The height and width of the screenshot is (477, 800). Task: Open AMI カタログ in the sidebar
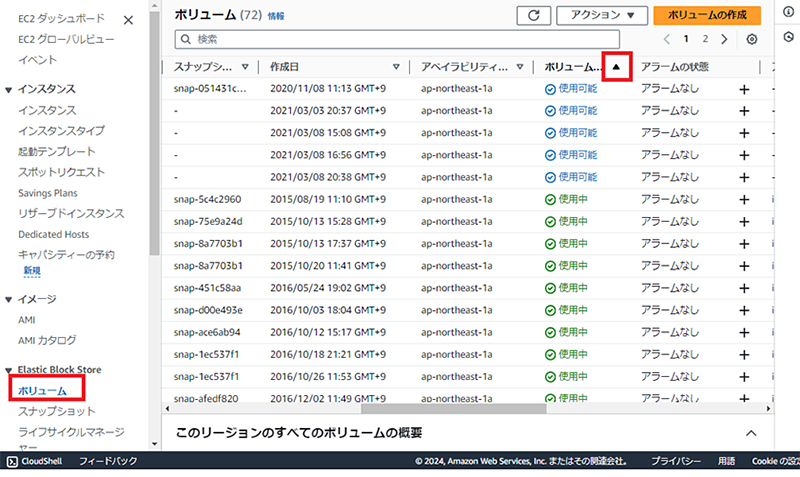pyautogui.click(x=47, y=340)
